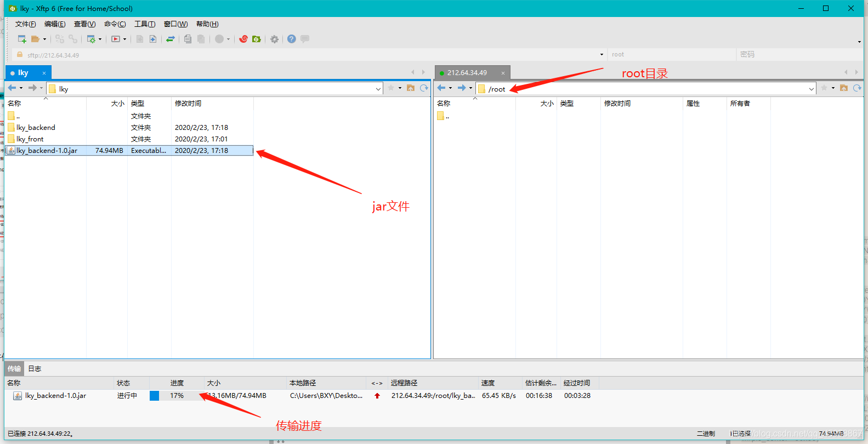Click the synchronize green-blue arrows icon
The width and height of the screenshot is (868, 444).
[171, 39]
